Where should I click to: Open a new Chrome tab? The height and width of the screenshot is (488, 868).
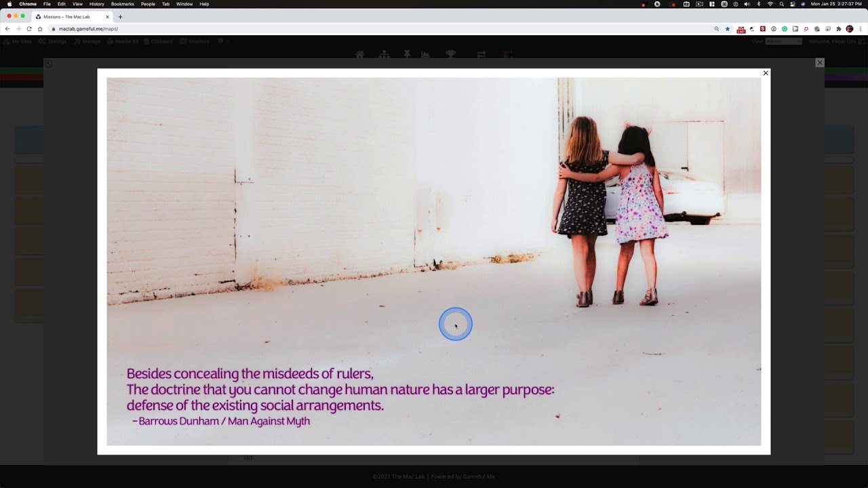tap(120, 17)
